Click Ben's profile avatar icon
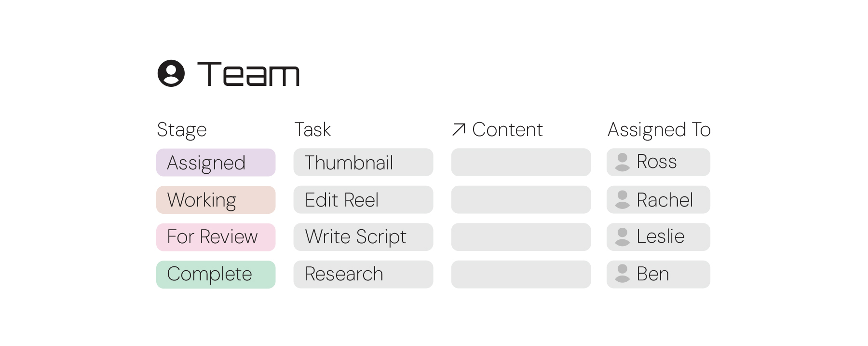The height and width of the screenshot is (346, 868). [x=623, y=274]
